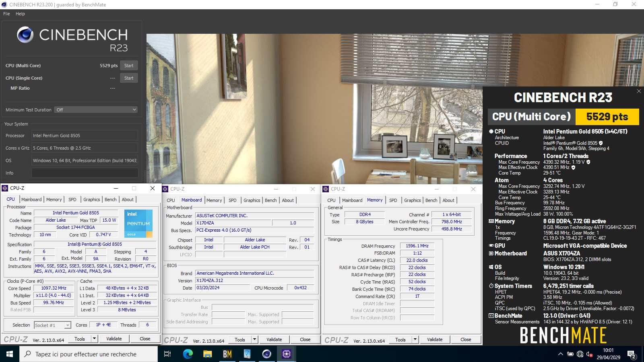Start the CPU Single Core test
Viewport: 644px width, 362px height.
(x=129, y=78)
